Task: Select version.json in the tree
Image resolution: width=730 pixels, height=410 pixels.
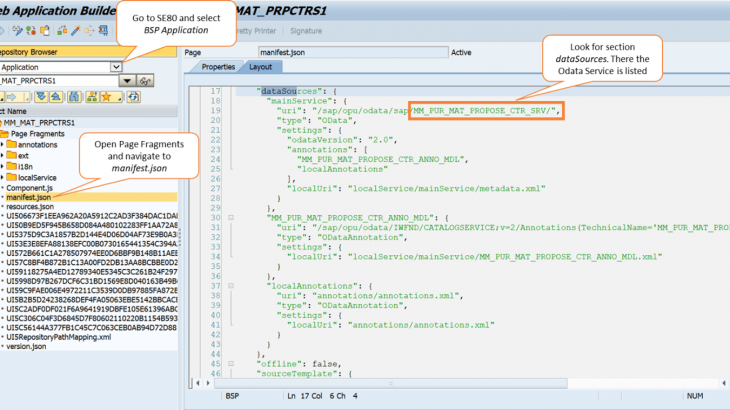Action: (26, 346)
